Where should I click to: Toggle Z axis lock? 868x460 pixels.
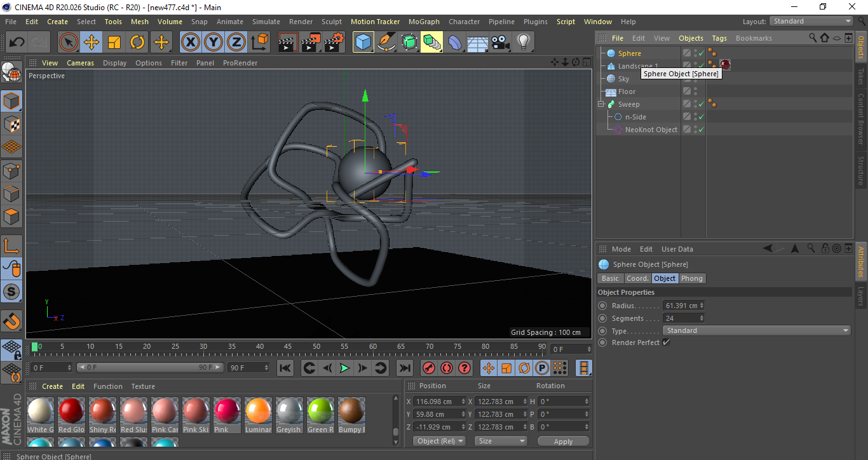[x=236, y=43]
